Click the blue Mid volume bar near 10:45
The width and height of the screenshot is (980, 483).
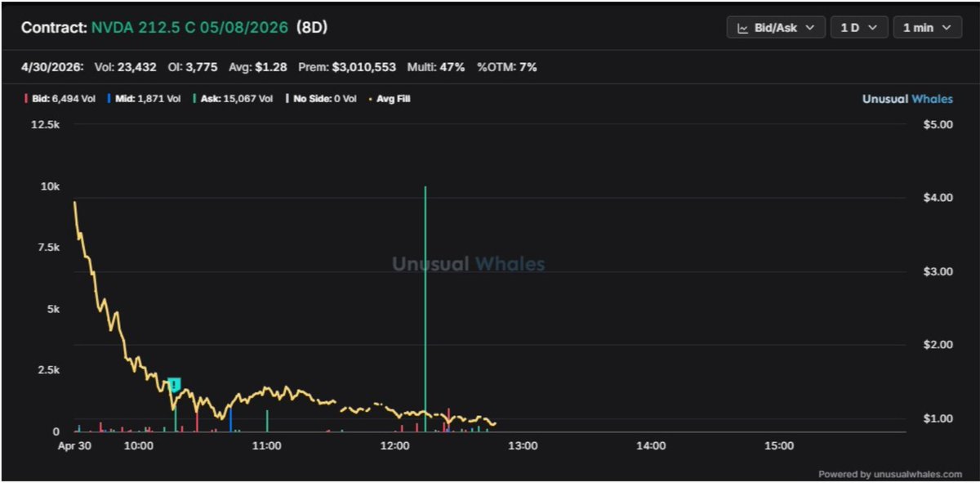click(231, 419)
